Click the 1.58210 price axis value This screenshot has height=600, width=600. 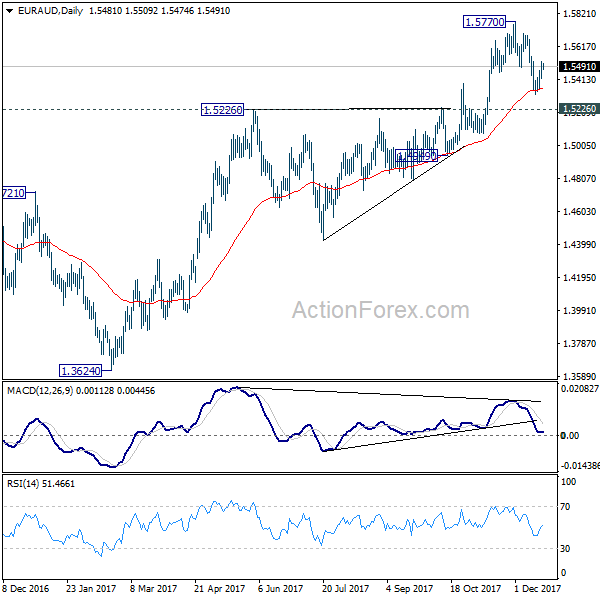coord(579,14)
